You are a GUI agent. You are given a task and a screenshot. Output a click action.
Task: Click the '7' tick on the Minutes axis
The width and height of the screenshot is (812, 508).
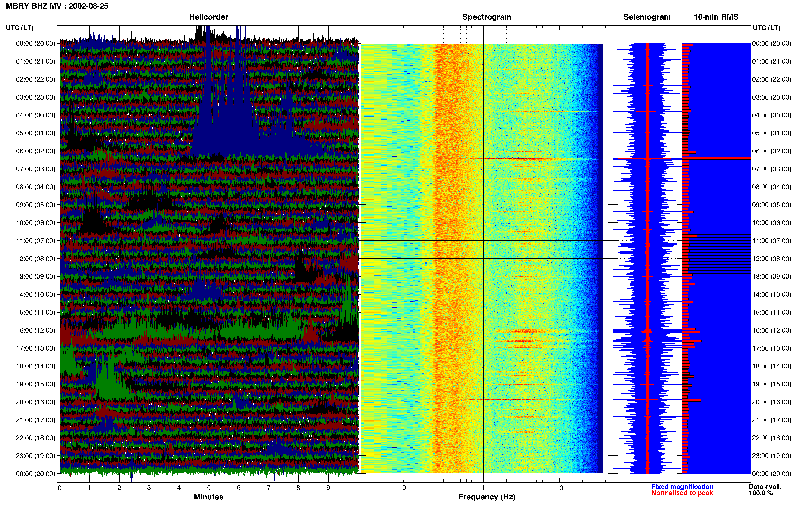tap(269, 488)
